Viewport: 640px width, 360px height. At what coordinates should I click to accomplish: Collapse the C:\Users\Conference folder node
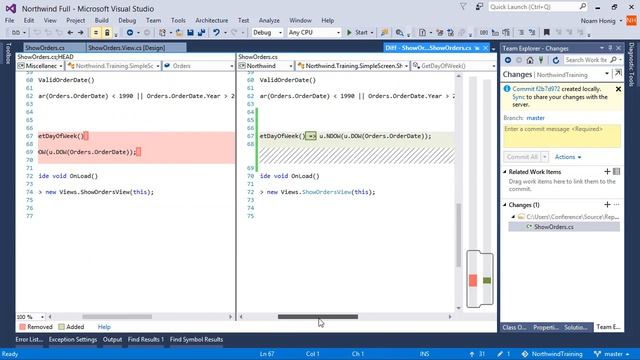point(513,217)
